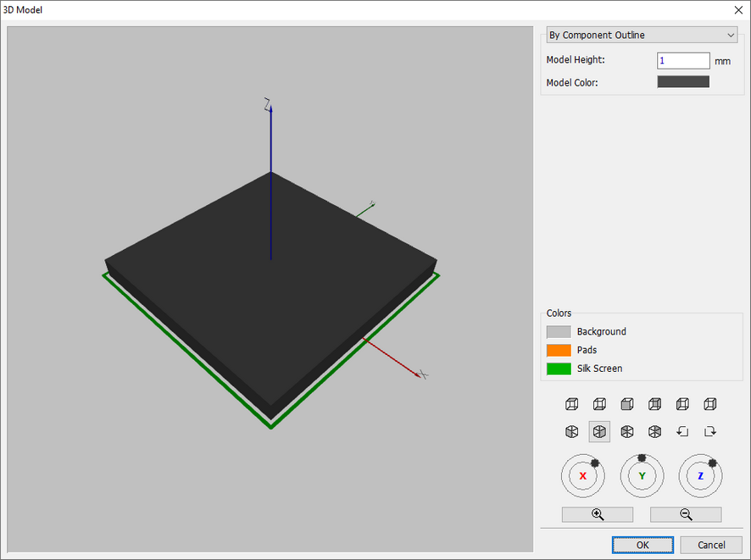
Task: Select right view cube icon with shaded right face
Action: 709,404
